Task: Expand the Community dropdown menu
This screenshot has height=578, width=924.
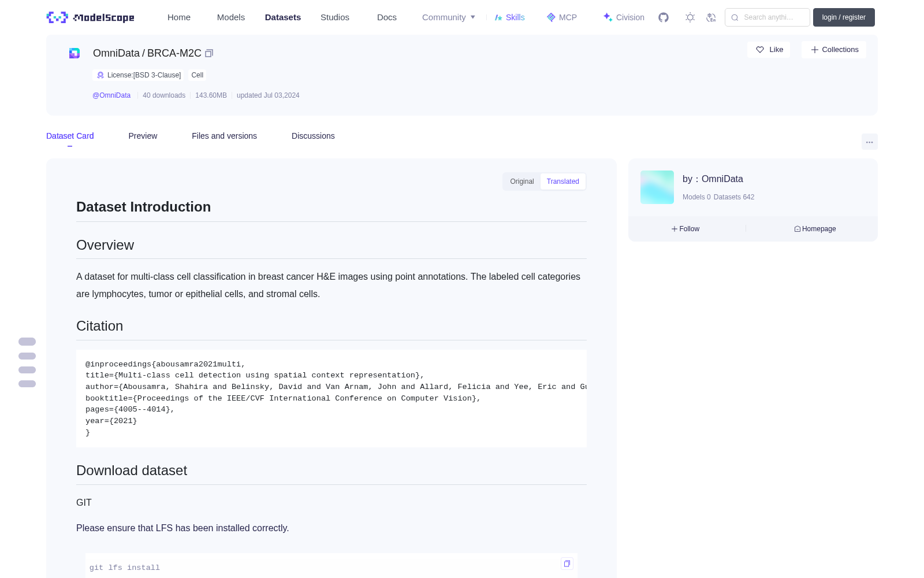Action: (449, 17)
